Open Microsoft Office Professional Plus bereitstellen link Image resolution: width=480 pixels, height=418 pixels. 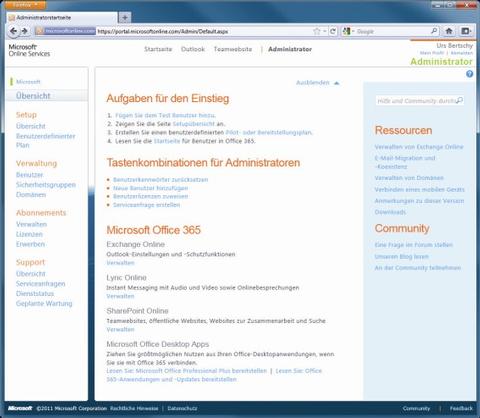pos(187,371)
